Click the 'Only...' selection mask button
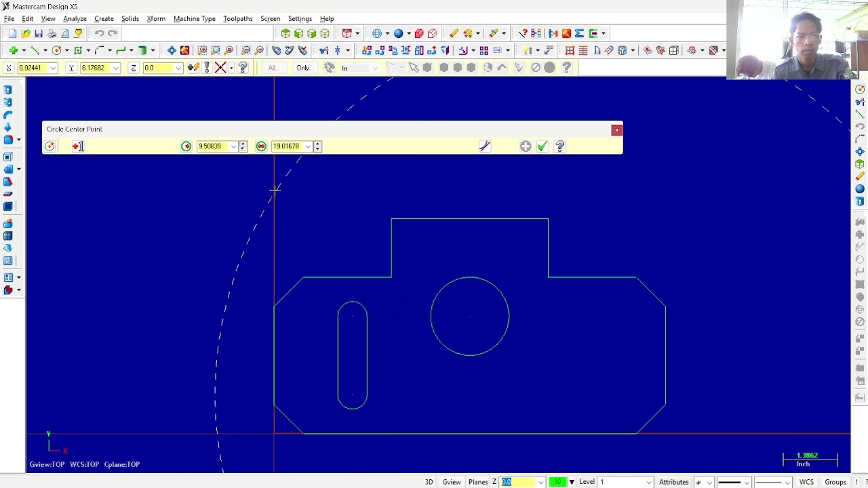868x488 pixels. click(x=304, y=68)
